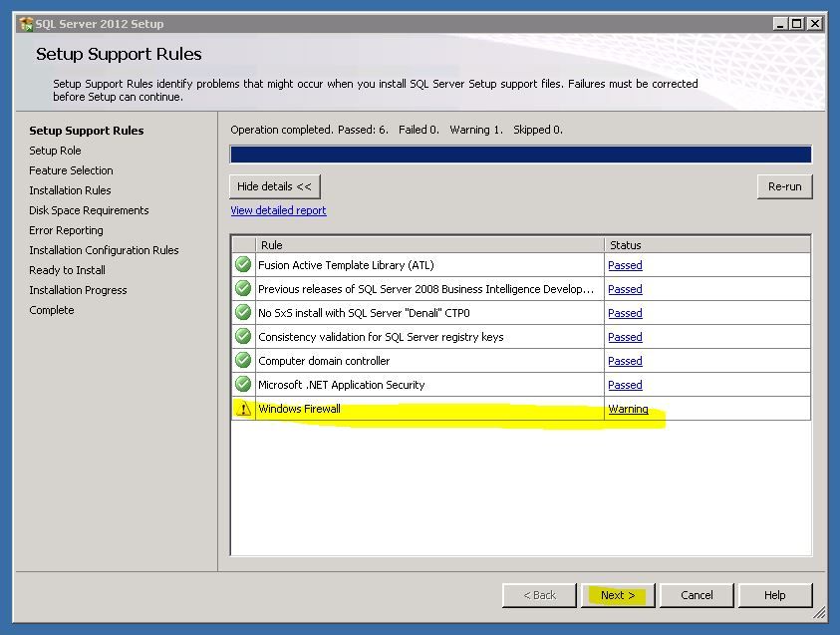The image size is (840, 635).
Task: Select Complete step in sidebar
Action: coord(52,310)
